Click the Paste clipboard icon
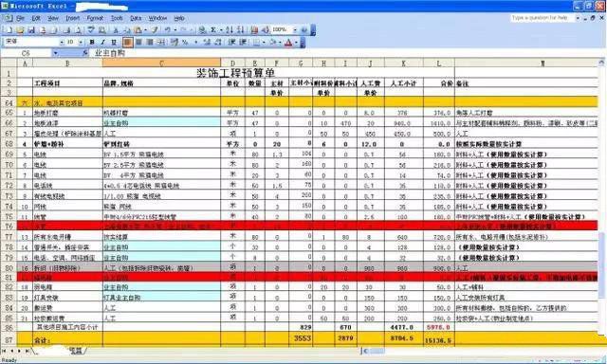This screenshot has height=364, width=607. (137, 29)
